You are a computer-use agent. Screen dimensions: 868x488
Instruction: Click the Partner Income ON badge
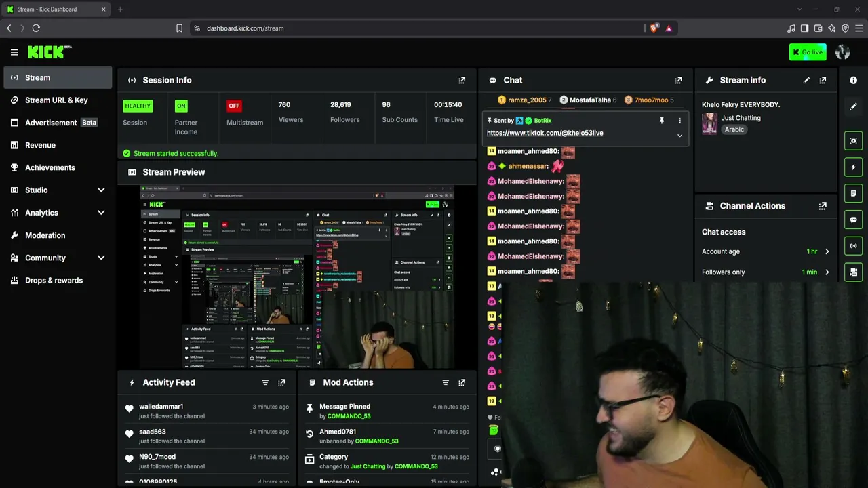click(x=181, y=106)
